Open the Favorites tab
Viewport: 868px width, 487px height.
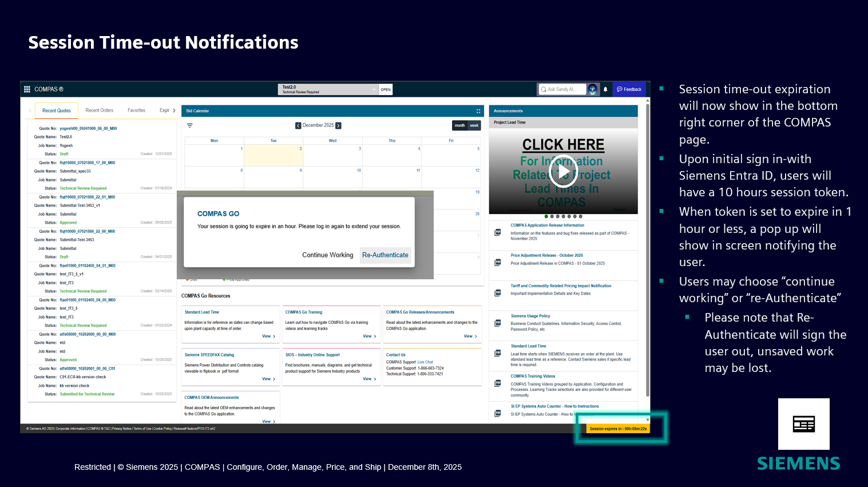coord(136,110)
